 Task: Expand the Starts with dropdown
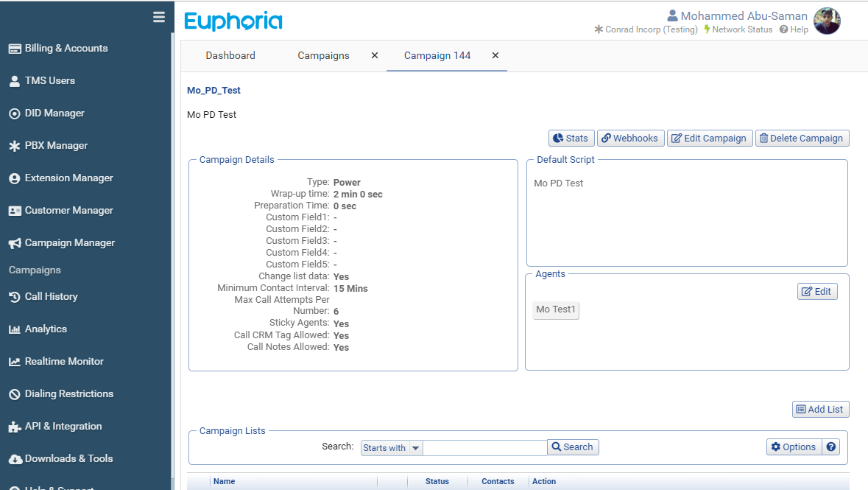[416, 448]
